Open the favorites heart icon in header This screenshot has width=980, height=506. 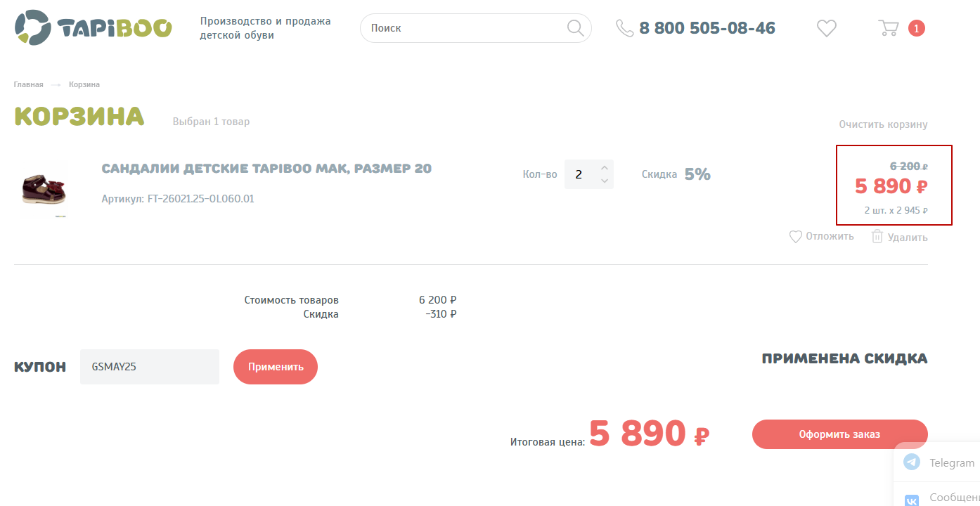click(827, 28)
